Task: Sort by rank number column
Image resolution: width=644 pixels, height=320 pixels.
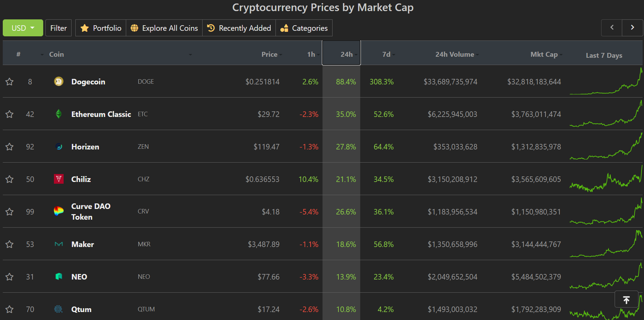Action: pyautogui.click(x=18, y=54)
